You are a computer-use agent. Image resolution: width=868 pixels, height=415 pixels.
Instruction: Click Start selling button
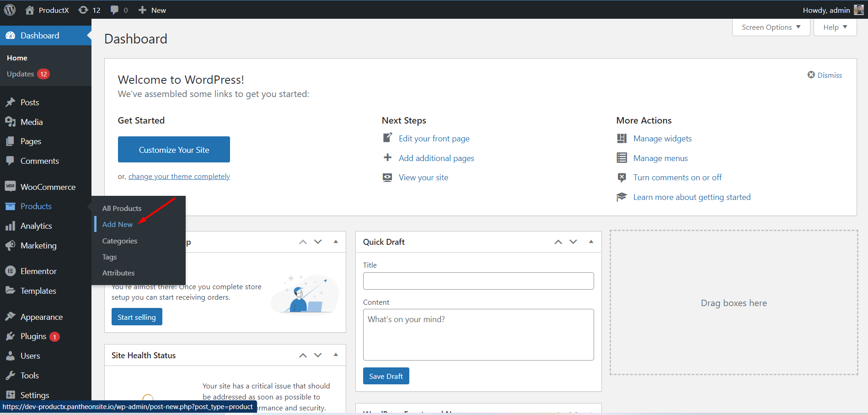[x=137, y=317]
